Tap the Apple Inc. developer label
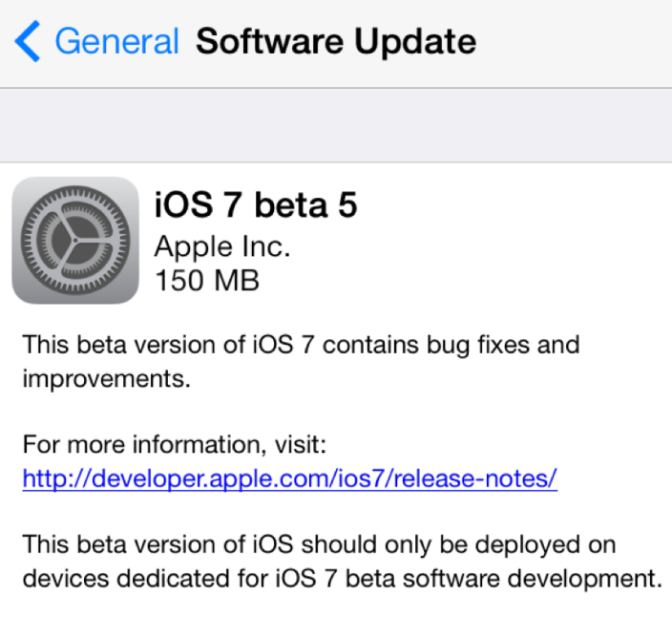Screen dimensions: 672x617 coord(221,246)
